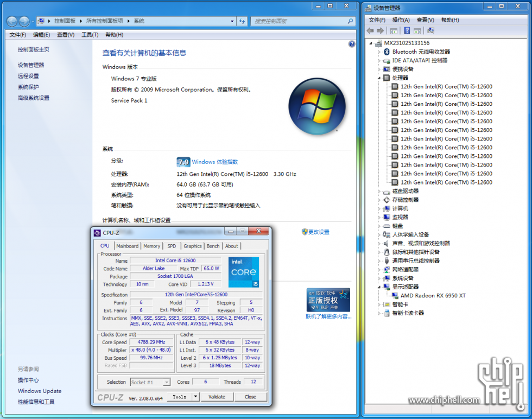Click 所有控制面板项 in address breadcrumb
This screenshot has height=419, width=532.
pos(104,21)
